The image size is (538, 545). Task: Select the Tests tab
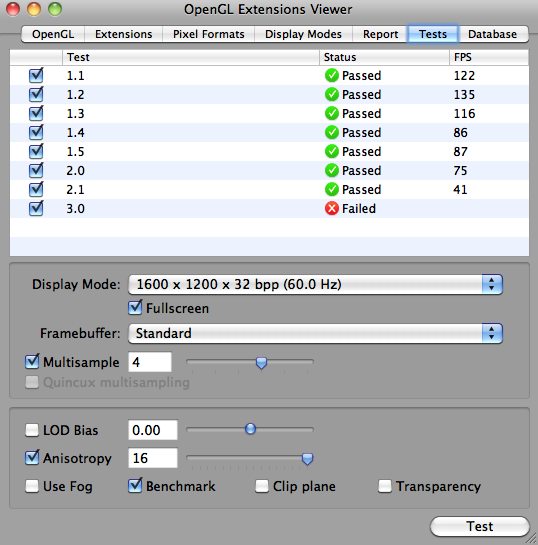(x=433, y=34)
